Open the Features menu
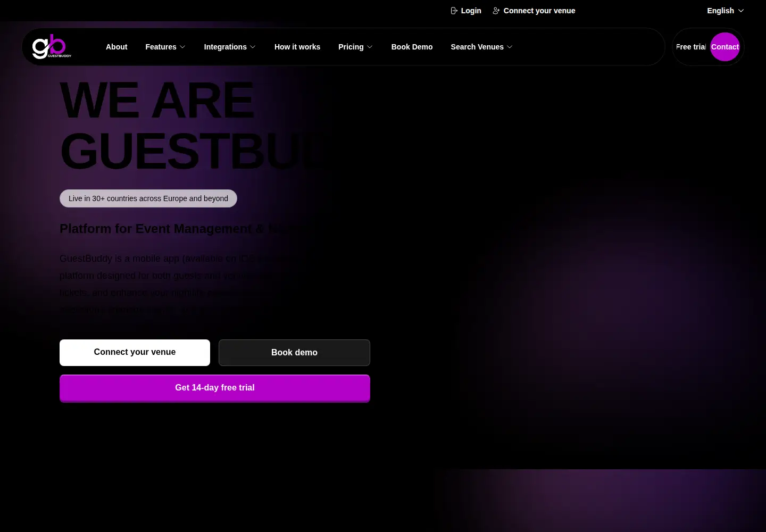The height and width of the screenshot is (532, 766). 165,47
